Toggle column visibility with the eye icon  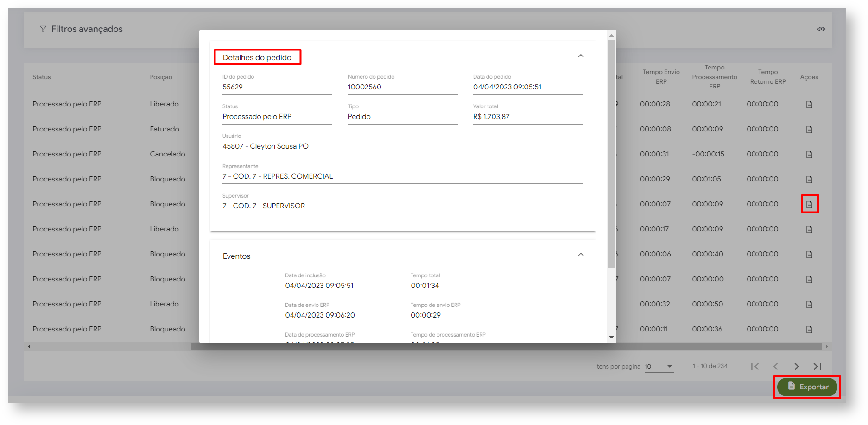[x=821, y=29]
